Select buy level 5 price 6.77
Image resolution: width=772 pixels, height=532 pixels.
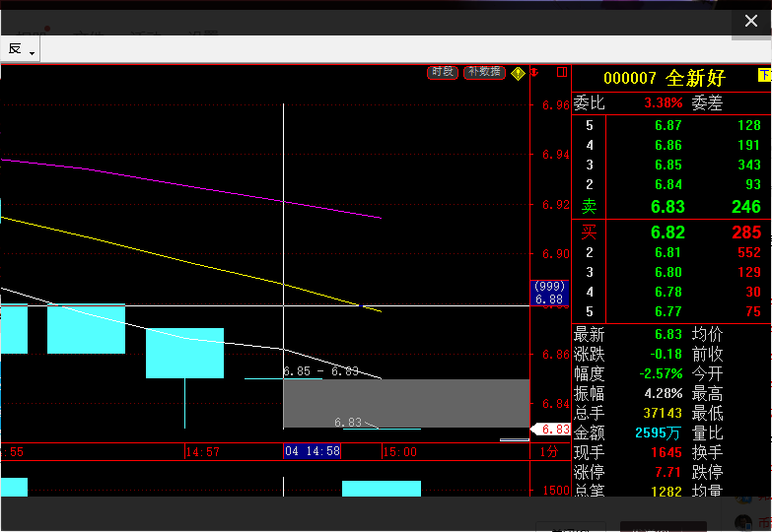click(x=668, y=311)
